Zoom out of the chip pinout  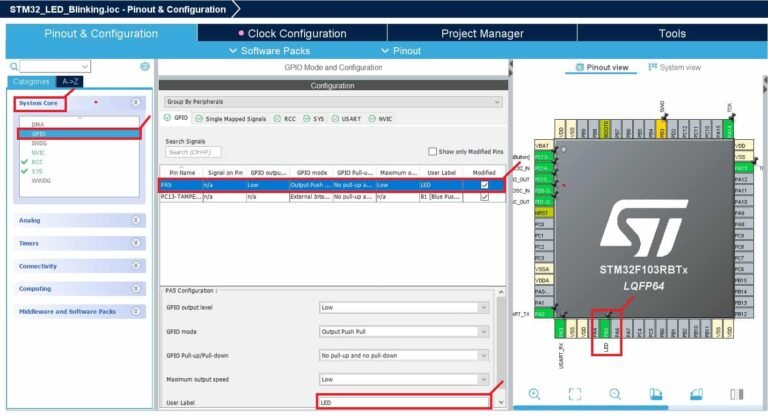tap(615, 395)
